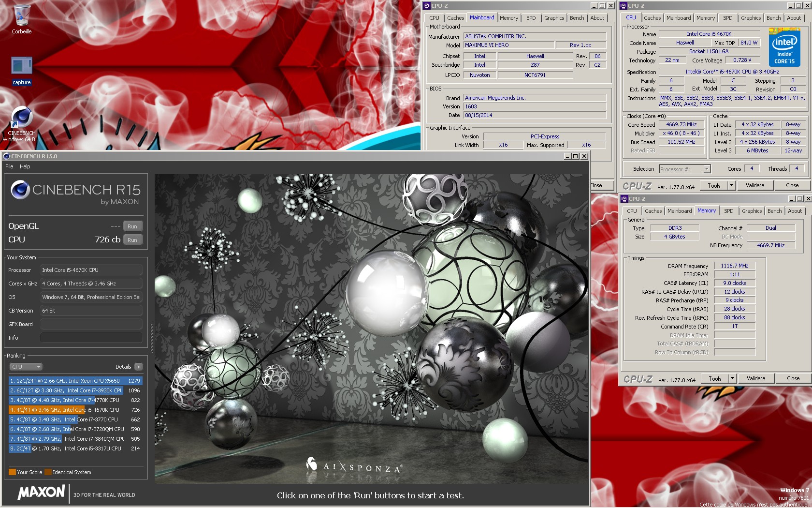The height and width of the screenshot is (508, 812).
Task: Open the Help menu in Cinebench
Action: [25, 166]
